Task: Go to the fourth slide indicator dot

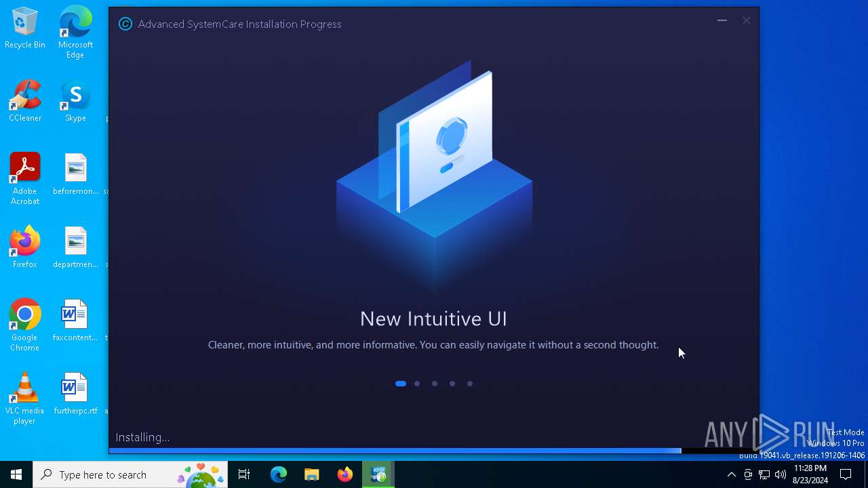Action: 452,384
